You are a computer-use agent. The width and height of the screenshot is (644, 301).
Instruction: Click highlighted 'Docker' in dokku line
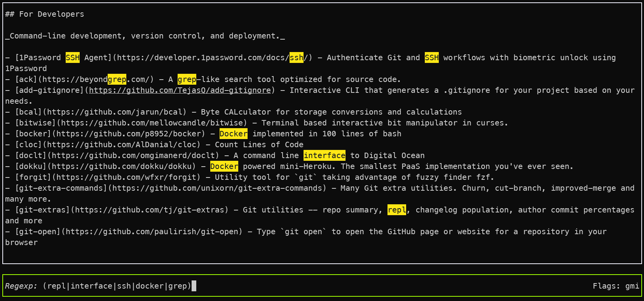[224, 166]
